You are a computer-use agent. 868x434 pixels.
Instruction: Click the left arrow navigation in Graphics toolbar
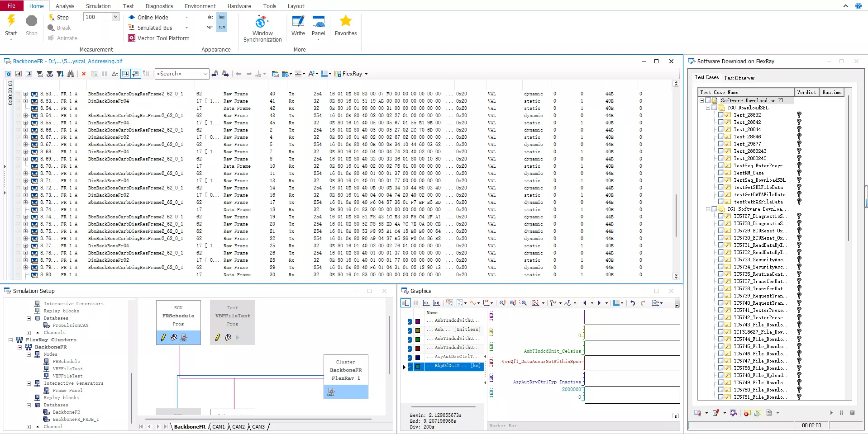point(585,303)
